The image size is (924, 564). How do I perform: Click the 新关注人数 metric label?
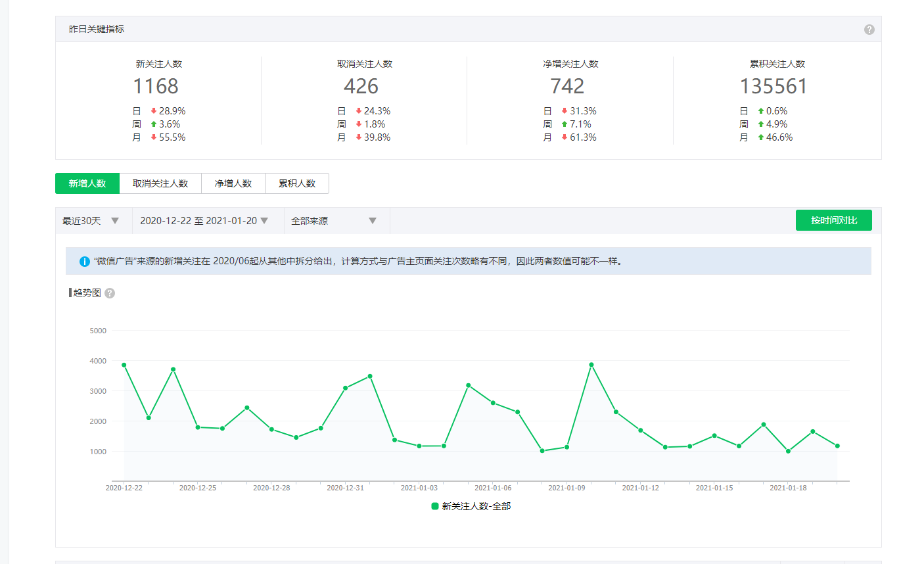coord(159,64)
